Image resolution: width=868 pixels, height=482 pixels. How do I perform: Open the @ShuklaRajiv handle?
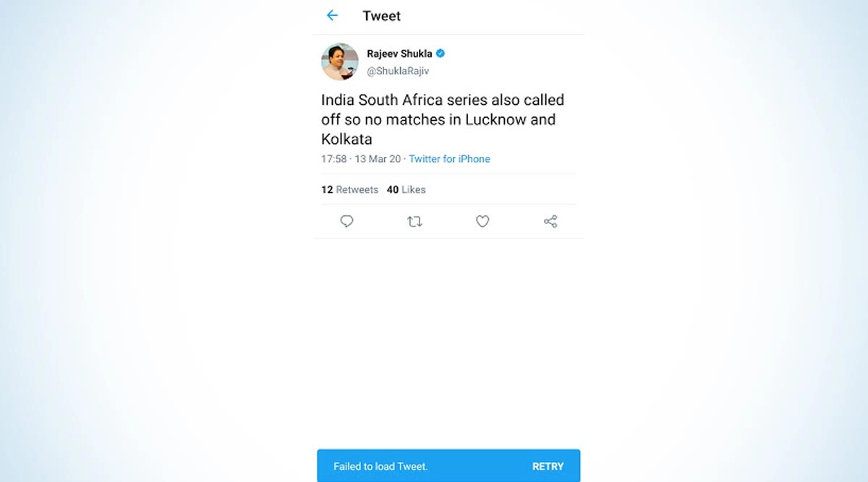[399, 71]
